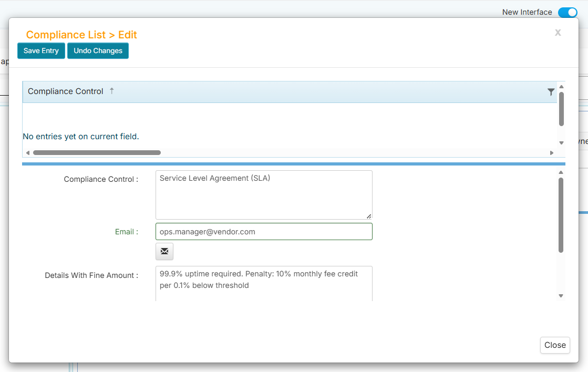This screenshot has height=372, width=588.
Task: Click the sort arrow beside Compliance Control
Action: pos(111,91)
